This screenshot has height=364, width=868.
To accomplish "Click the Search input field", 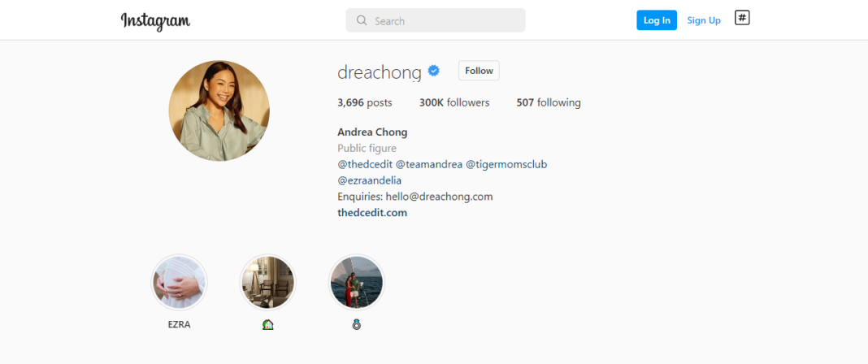I will pos(436,20).
